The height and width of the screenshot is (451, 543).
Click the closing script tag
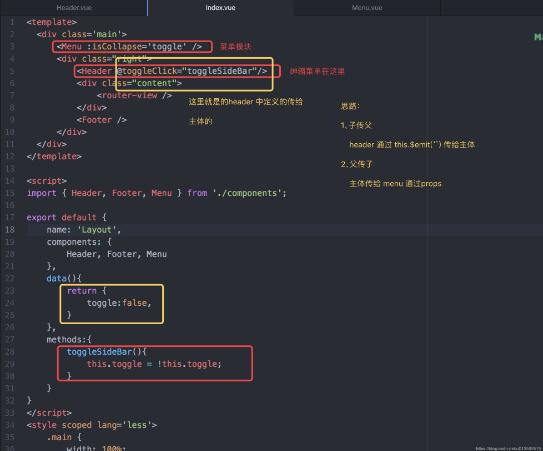pos(49,413)
